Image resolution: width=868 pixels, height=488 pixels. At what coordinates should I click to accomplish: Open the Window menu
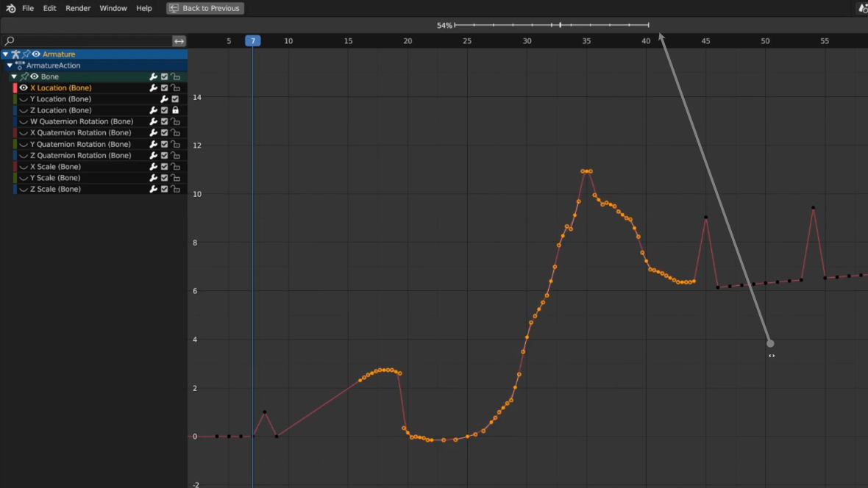pyautogui.click(x=113, y=8)
